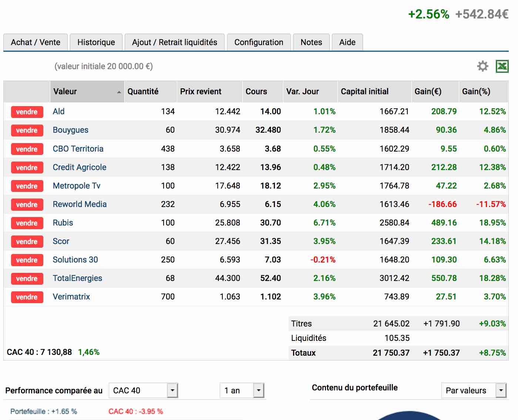518x420 pixels.
Task: Open the Notes tab
Action: coord(311,43)
